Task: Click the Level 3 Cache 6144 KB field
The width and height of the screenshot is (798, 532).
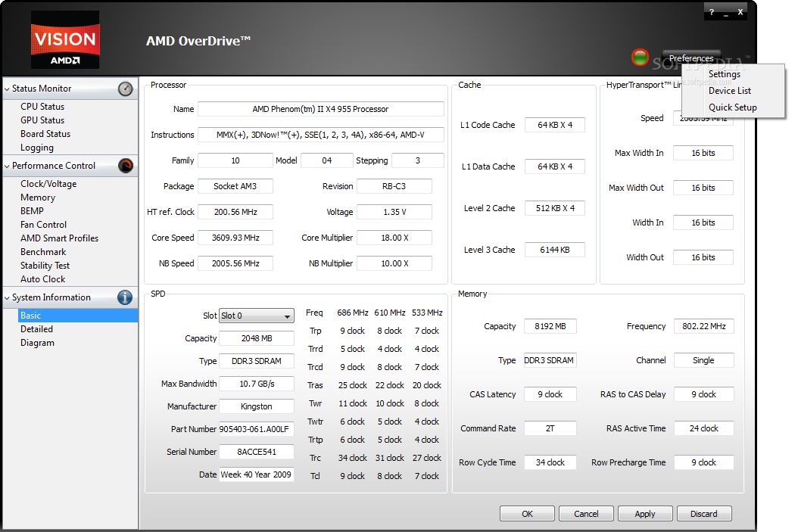Action: 555,250
